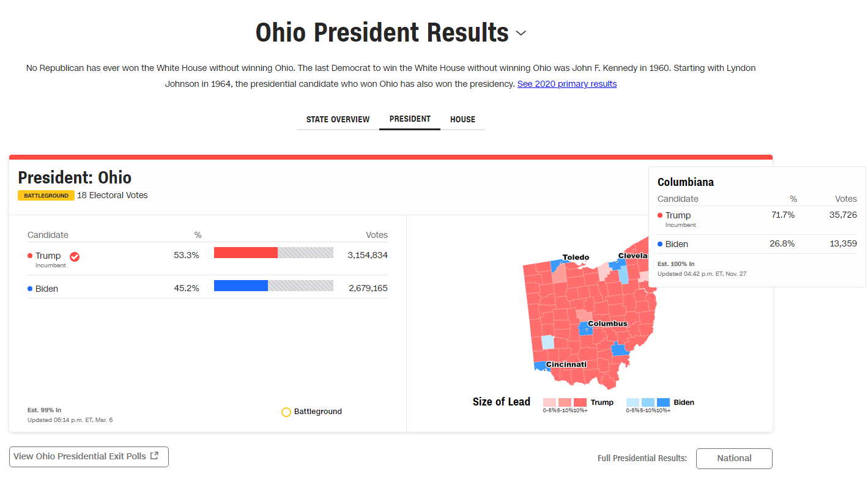Click the red dot beside Trump in results table

30,256
